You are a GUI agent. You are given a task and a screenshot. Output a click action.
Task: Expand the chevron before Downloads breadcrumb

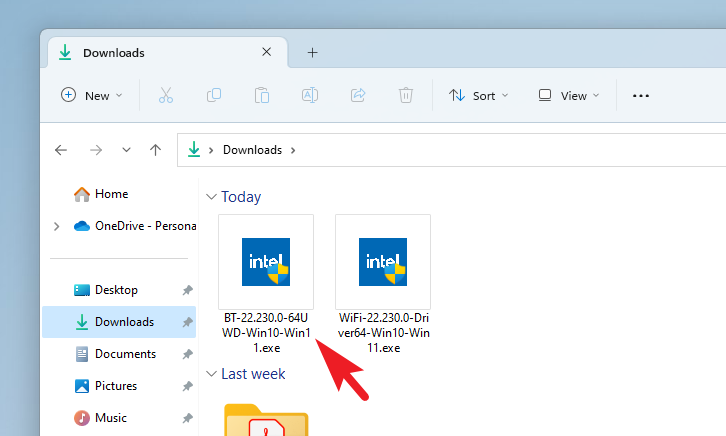coord(211,150)
